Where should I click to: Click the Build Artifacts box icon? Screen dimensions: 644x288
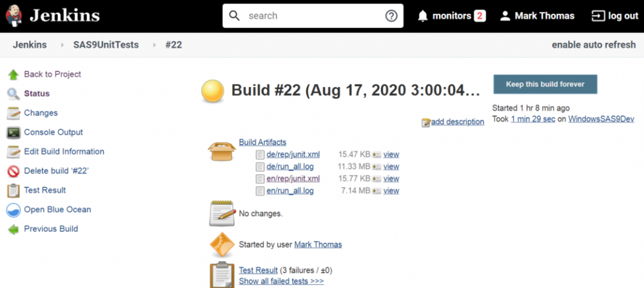click(x=221, y=150)
